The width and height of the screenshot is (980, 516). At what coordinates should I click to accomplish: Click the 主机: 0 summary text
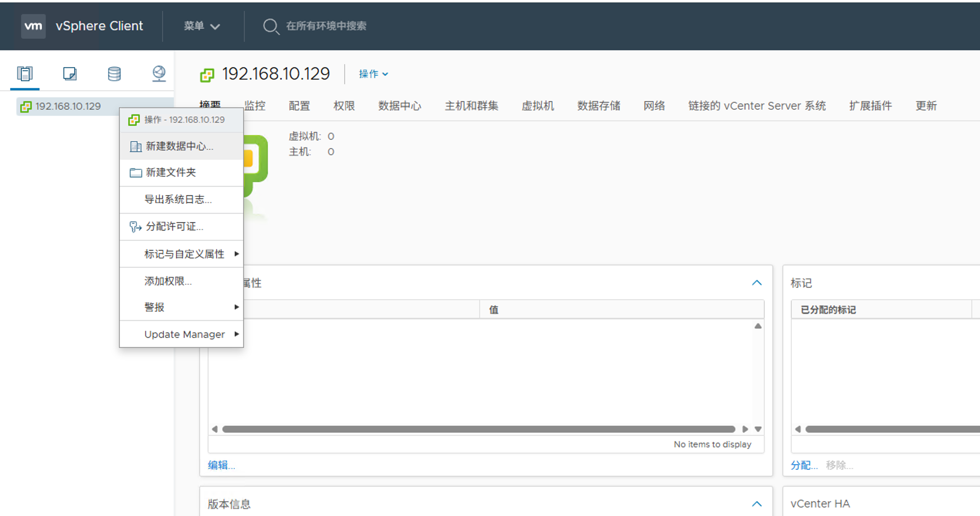click(x=311, y=152)
